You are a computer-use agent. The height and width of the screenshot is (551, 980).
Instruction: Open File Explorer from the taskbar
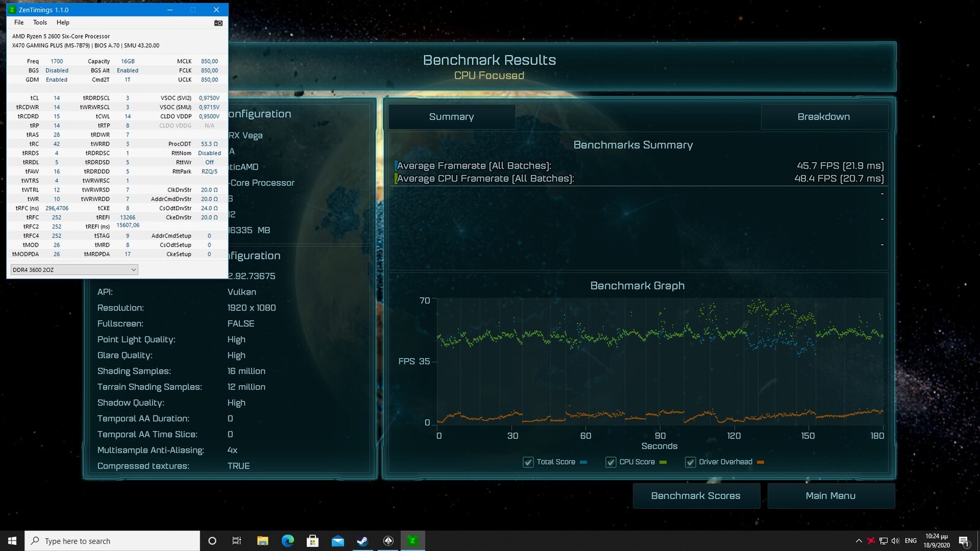click(x=263, y=541)
